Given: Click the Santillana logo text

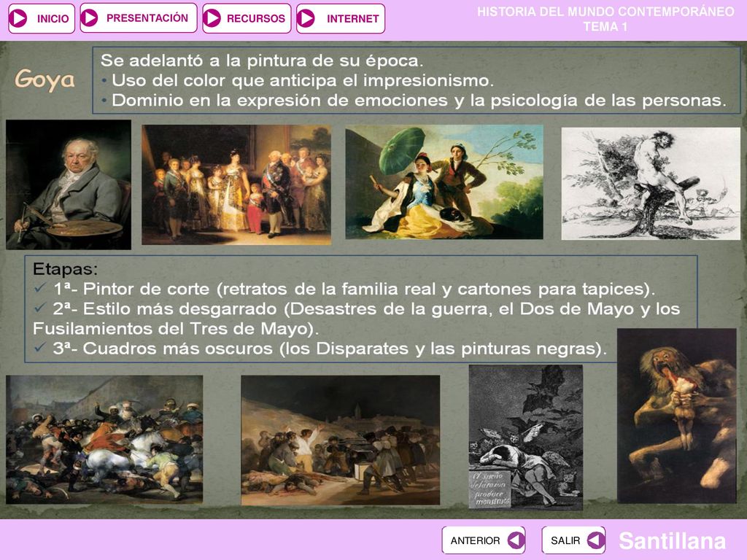Looking at the screenshot, I should [672, 540].
